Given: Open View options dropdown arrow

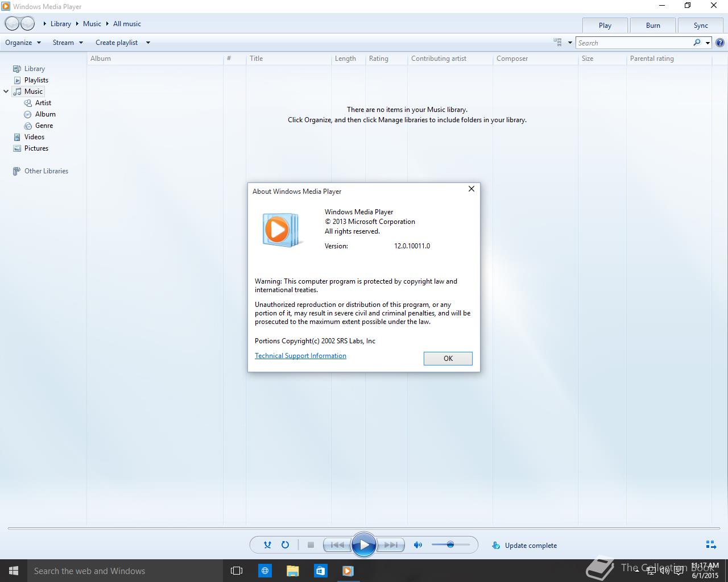Looking at the screenshot, I should click(570, 43).
